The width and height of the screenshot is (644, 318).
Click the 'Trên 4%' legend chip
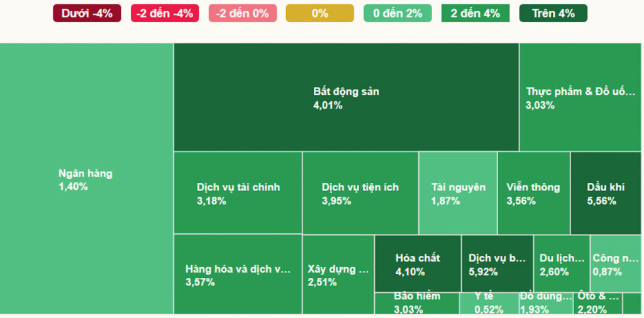(x=553, y=13)
